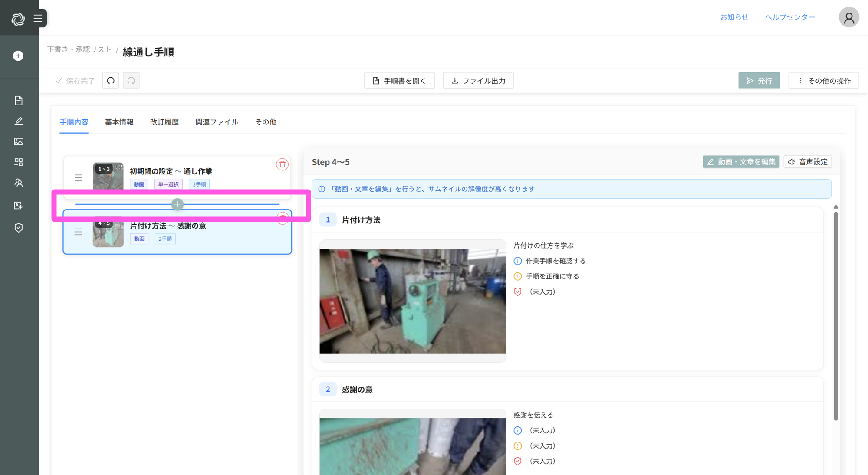This screenshot has height=475, width=868.
Task: Open the grid layout icon in sidebar
Action: (x=18, y=162)
